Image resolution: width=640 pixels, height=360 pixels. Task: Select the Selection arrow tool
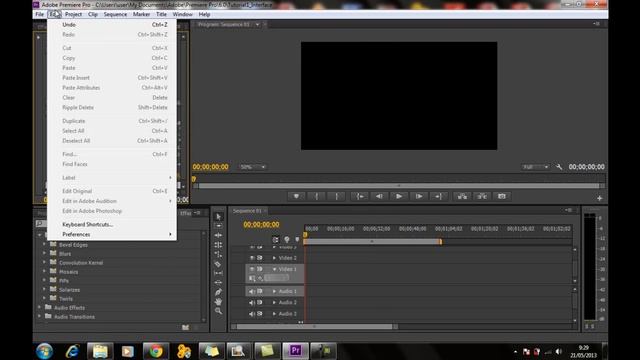(218, 216)
